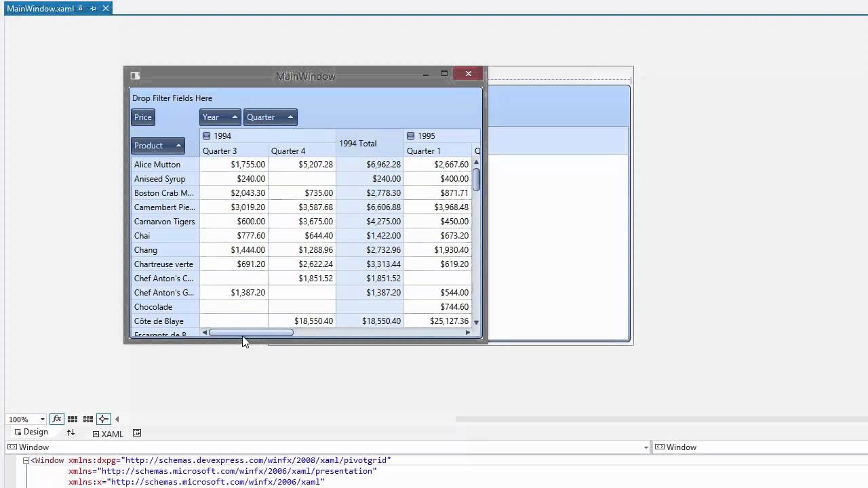The image size is (868, 488).
Task: Click the '1994 Total' column header
Action: [x=370, y=143]
